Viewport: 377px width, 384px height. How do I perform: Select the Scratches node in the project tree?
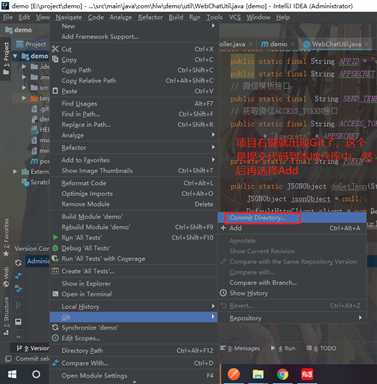pos(36,182)
